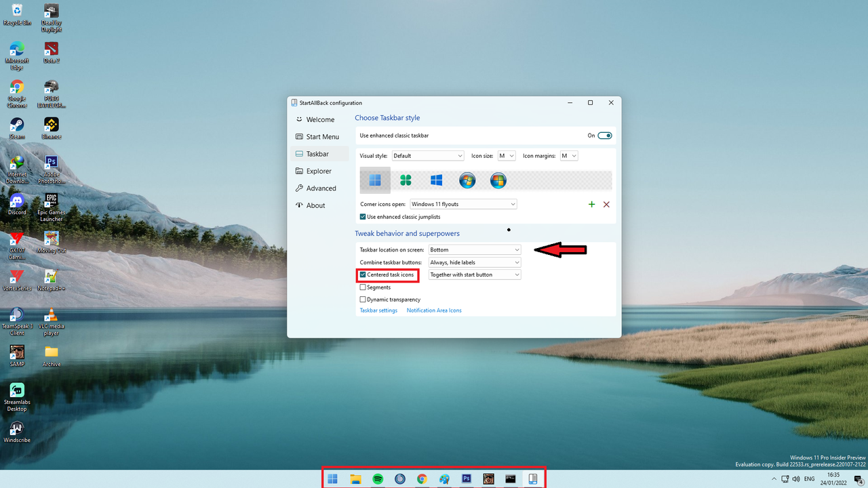Uncheck the Centered task icons checkbox
Screen dimensions: 868x488
[363, 274]
